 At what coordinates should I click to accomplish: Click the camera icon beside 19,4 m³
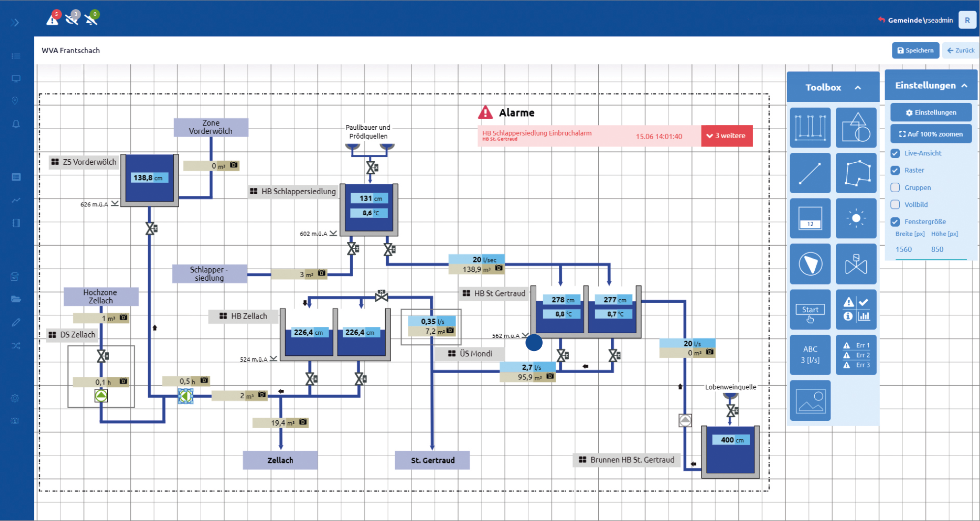tap(303, 422)
